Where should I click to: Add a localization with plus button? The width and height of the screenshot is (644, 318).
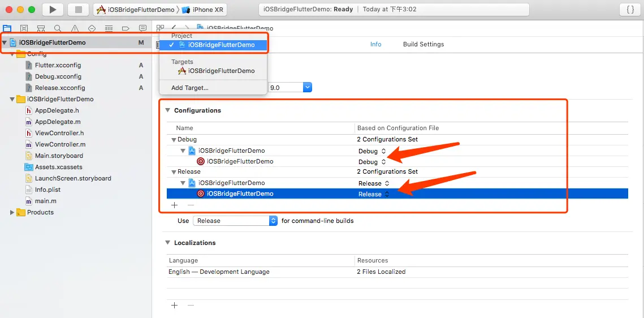[x=174, y=305]
